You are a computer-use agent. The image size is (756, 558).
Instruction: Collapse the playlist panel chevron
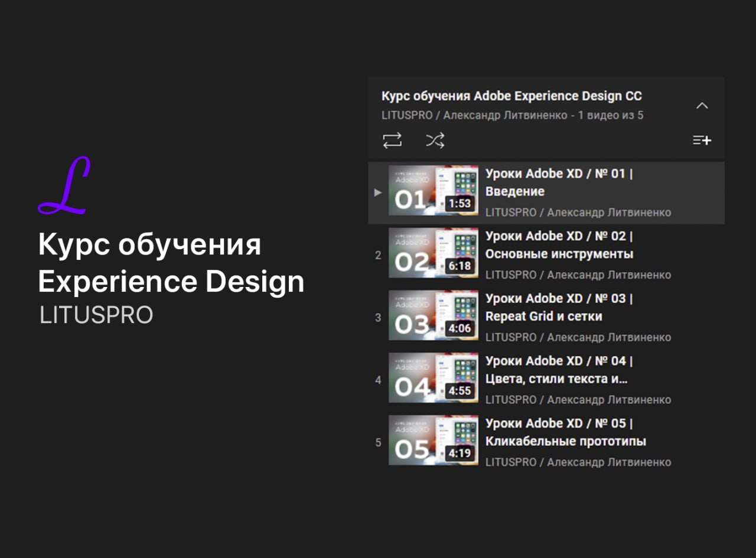point(702,106)
